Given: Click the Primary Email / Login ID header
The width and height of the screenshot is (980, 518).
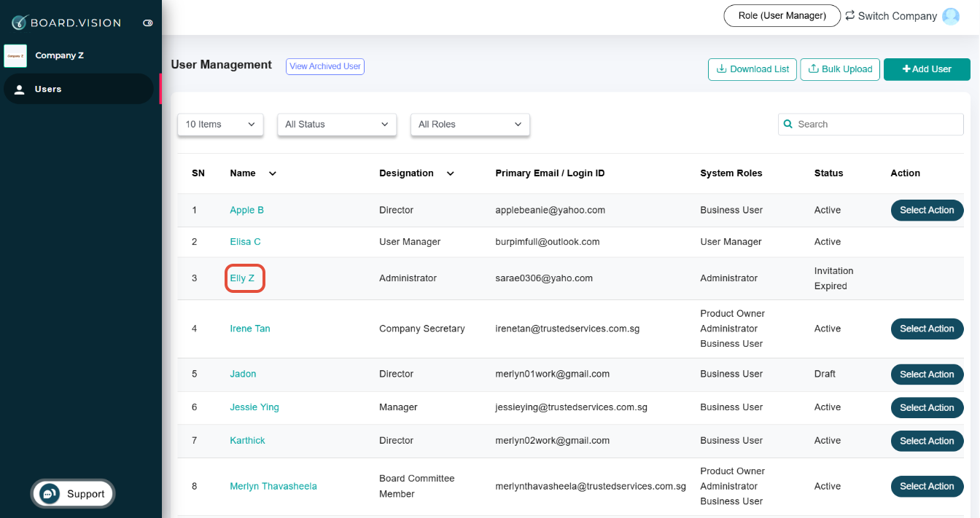Looking at the screenshot, I should [x=550, y=173].
